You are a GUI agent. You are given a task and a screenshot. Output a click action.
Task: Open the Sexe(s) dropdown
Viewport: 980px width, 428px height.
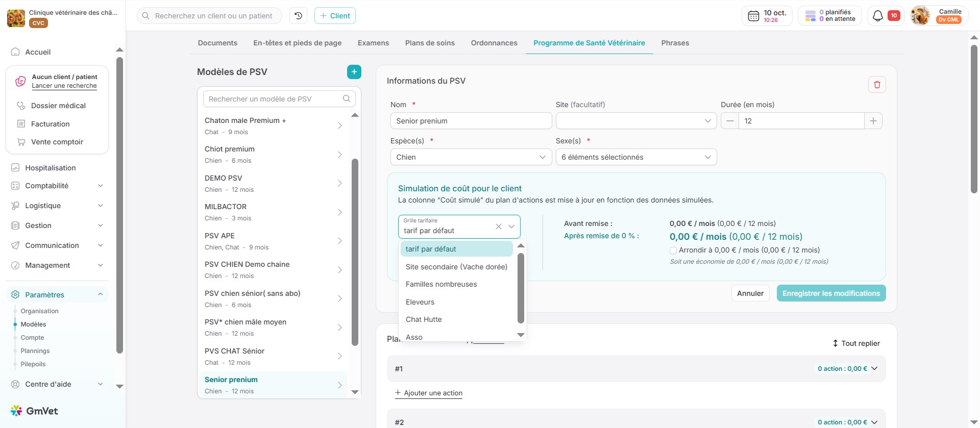(635, 157)
